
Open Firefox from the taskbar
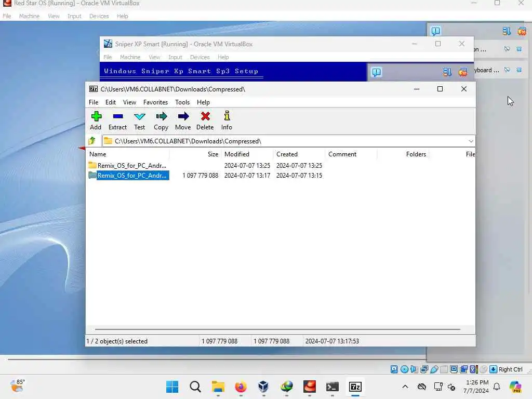pos(241,387)
